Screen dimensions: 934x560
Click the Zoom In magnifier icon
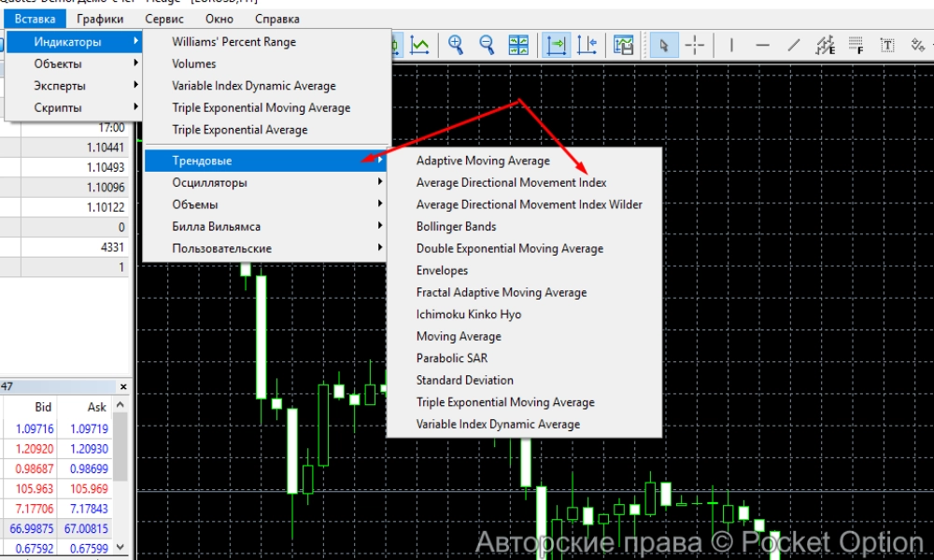coord(456,45)
